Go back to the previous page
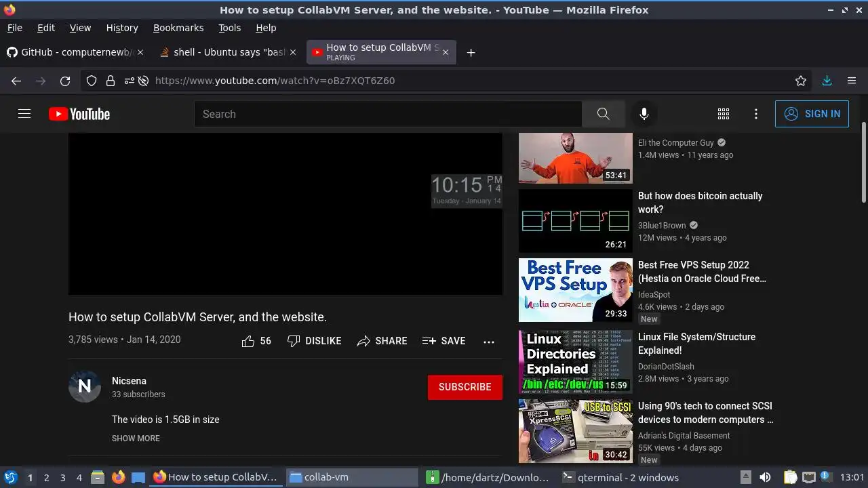This screenshot has height=488, width=868. pos(16,81)
